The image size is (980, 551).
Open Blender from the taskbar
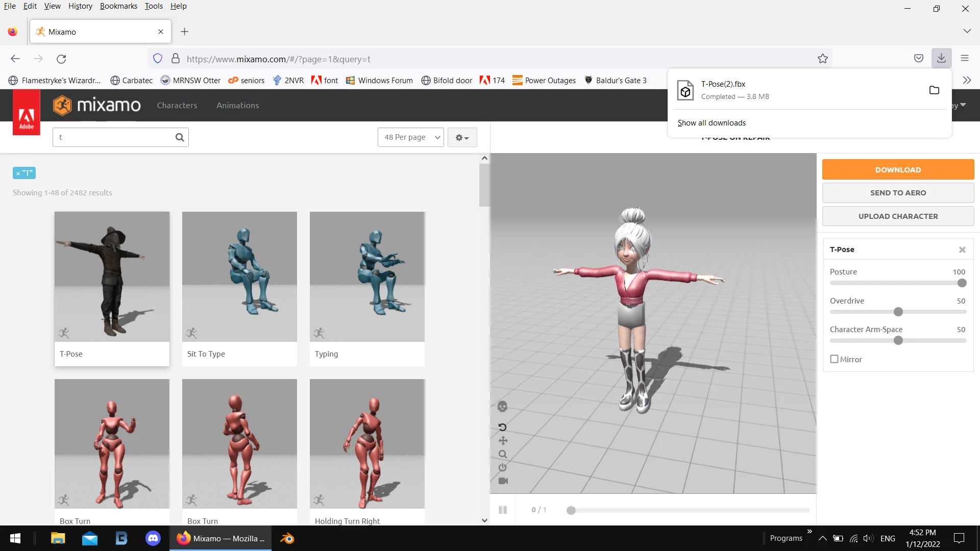click(287, 538)
